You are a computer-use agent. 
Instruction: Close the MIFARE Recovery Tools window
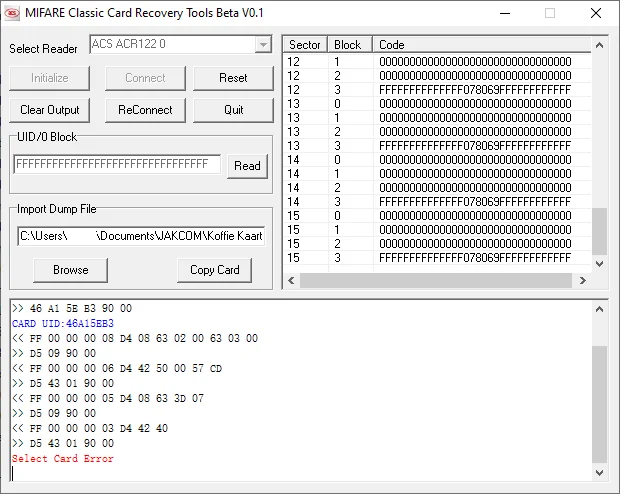click(596, 13)
